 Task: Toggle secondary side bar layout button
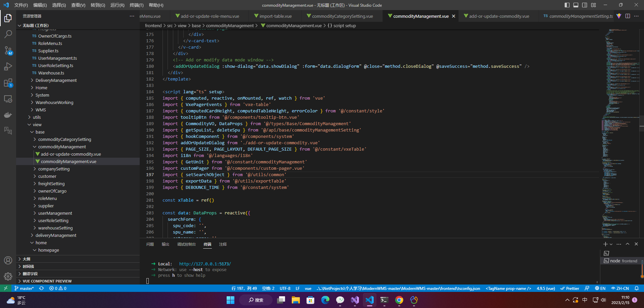585,5
